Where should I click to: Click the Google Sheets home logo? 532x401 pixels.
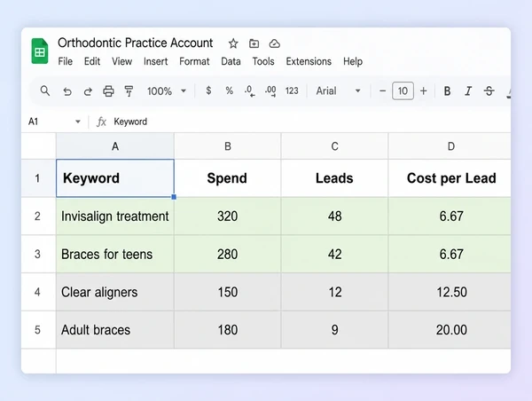click(x=40, y=51)
